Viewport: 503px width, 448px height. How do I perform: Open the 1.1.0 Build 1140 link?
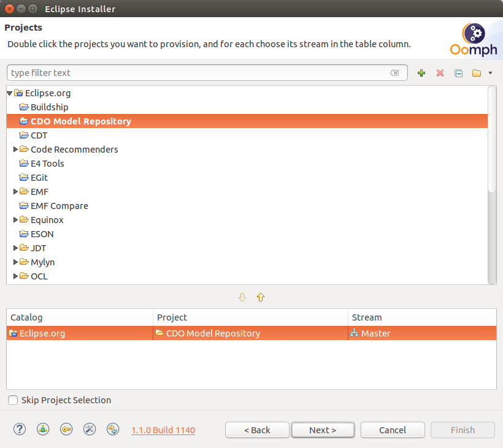(x=163, y=430)
